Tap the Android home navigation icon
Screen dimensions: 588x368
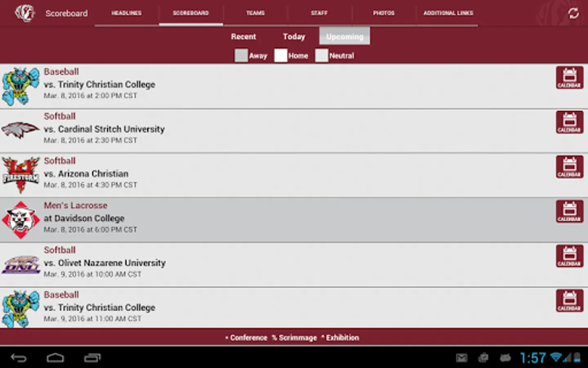coord(55,358)
